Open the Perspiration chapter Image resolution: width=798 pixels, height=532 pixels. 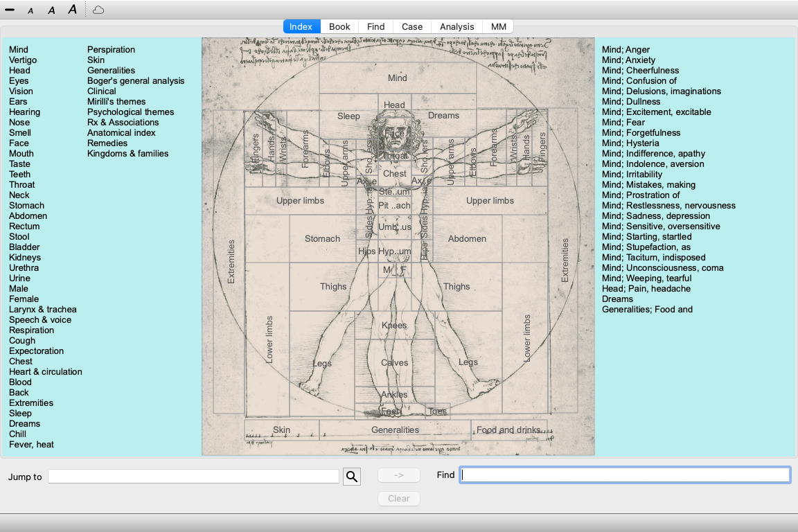(x=111, y=49)
